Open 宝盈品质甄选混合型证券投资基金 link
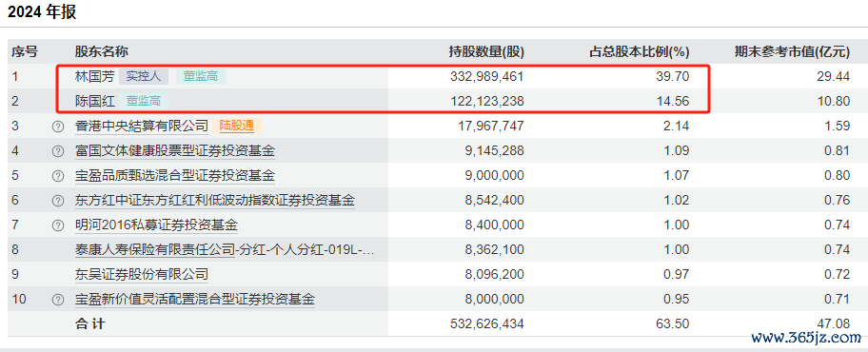Image resolution: width=868 pixels, height=352 pixels. (x=175, y=176)
